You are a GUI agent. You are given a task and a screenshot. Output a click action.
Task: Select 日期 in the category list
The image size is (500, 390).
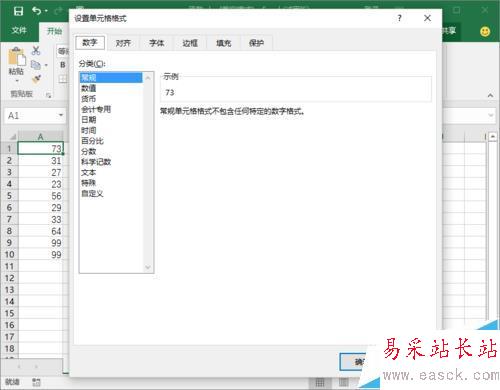pos(111,120)
